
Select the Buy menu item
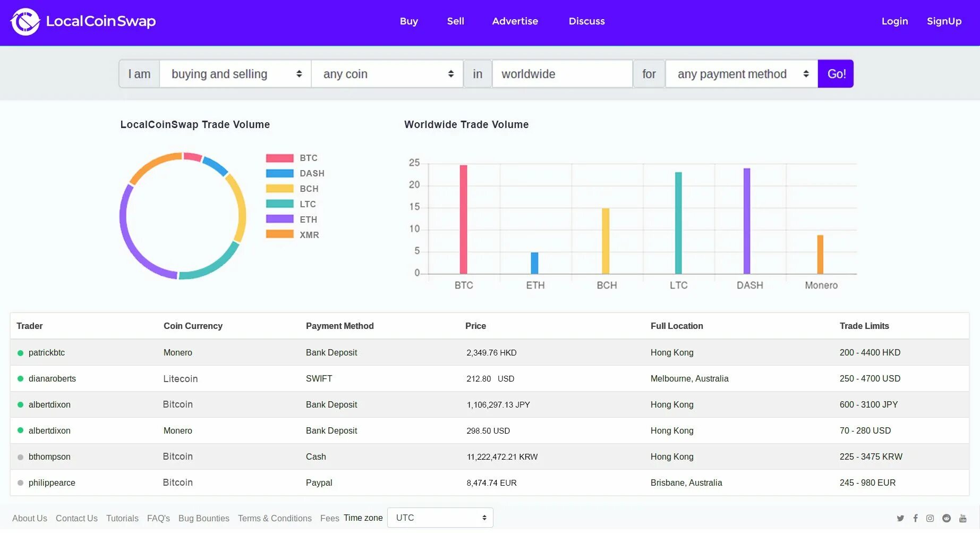click(x=408, y=21)
